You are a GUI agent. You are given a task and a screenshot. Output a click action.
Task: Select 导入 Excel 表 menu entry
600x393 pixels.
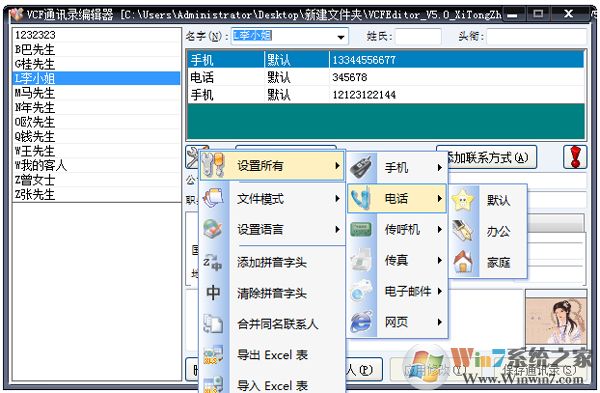pos(272,386)
